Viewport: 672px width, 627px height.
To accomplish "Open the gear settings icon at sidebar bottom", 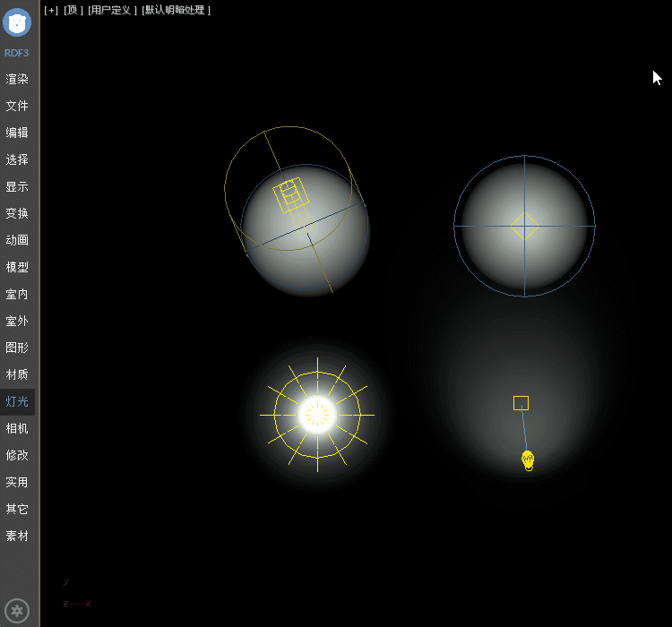I will (x=16, y=609).
